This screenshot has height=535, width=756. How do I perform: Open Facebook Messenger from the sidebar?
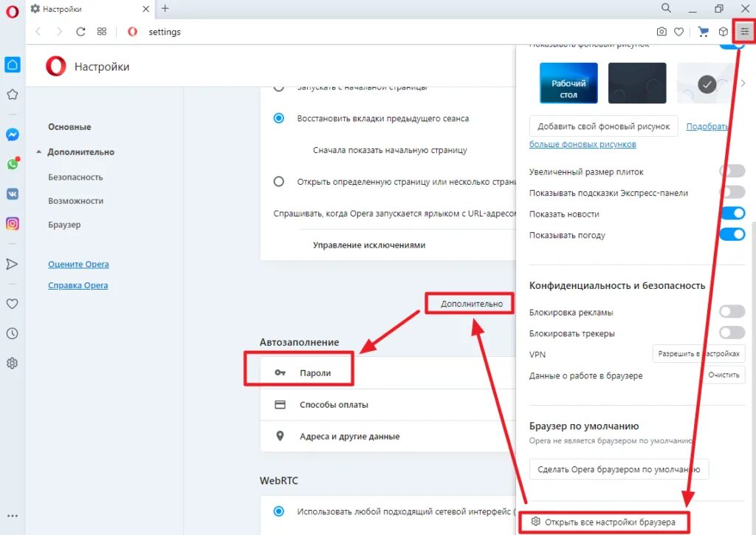click(x=13, y=134)
